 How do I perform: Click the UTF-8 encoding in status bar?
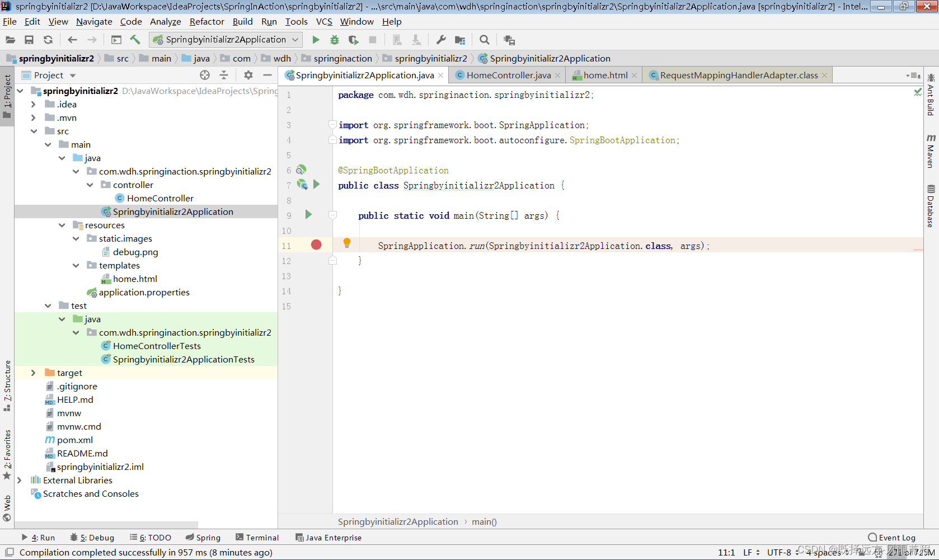pos(783,552)
